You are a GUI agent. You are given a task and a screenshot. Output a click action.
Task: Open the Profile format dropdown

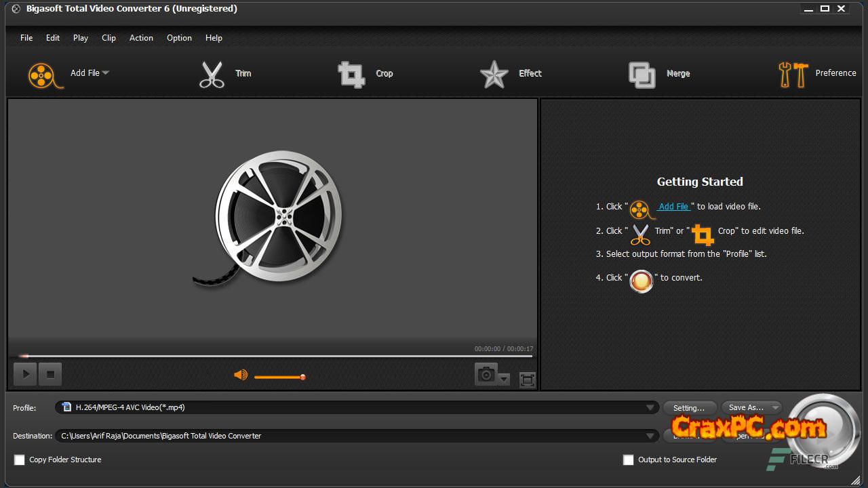(650, 407)
